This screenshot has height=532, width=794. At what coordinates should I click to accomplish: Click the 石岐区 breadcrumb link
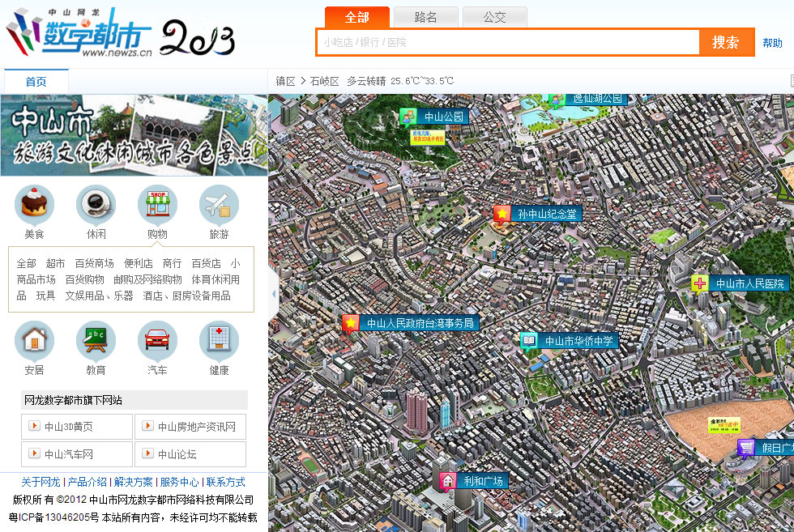pos(324,81)
